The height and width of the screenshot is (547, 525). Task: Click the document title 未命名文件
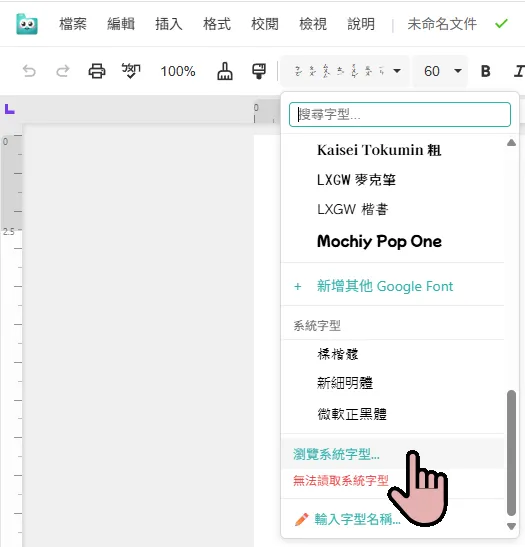(442, 24)
